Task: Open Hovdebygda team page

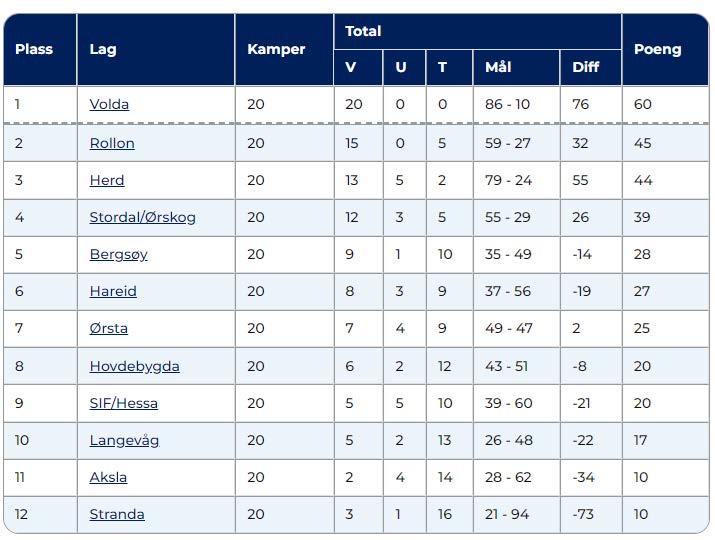Action: click(x=135, y=366)
